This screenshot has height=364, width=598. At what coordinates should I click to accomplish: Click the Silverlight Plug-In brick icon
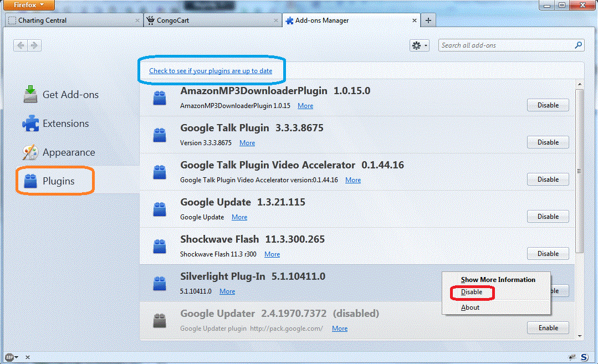click(x=160, y=283)
